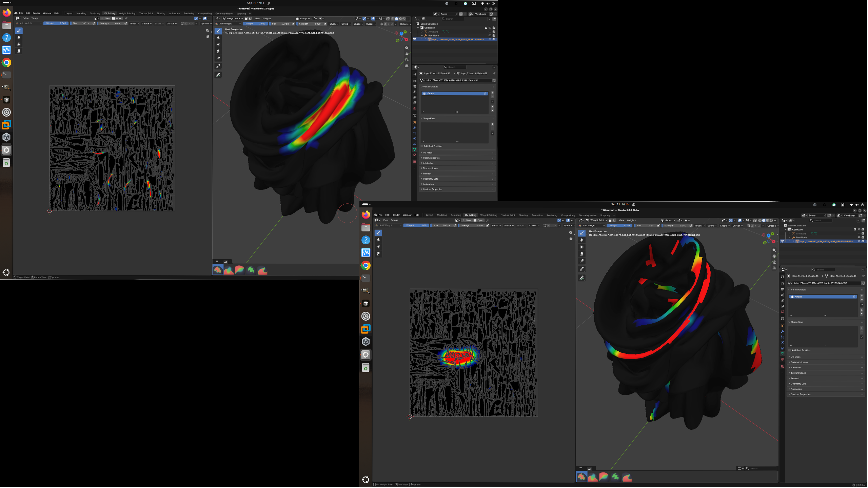Click New image button in upper-left window UV editor
Viewport: 868px width, 488px height.
click(105, 18)
